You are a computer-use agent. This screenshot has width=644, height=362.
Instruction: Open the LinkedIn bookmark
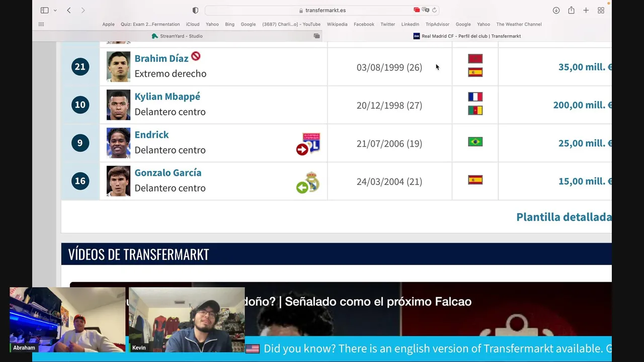click(x=410, y=24)
